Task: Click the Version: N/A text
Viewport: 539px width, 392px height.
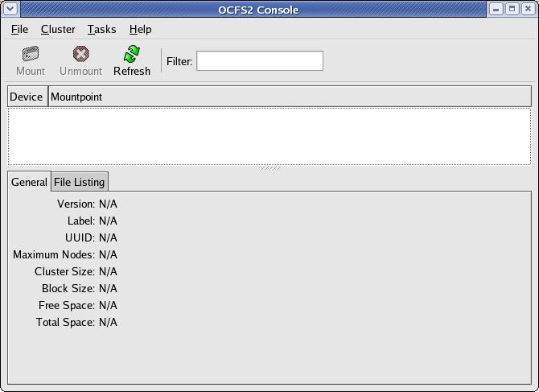Action: 88,204
